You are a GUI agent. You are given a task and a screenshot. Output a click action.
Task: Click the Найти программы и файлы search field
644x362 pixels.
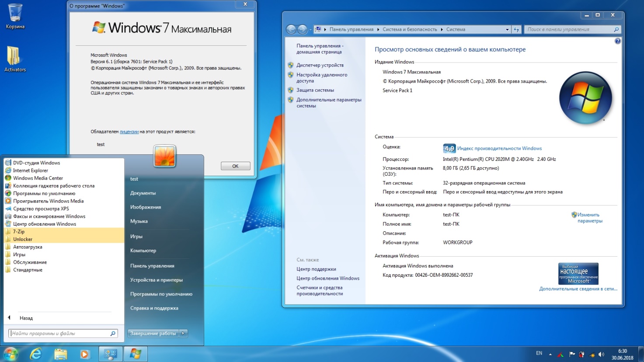(x=63, y=333)
